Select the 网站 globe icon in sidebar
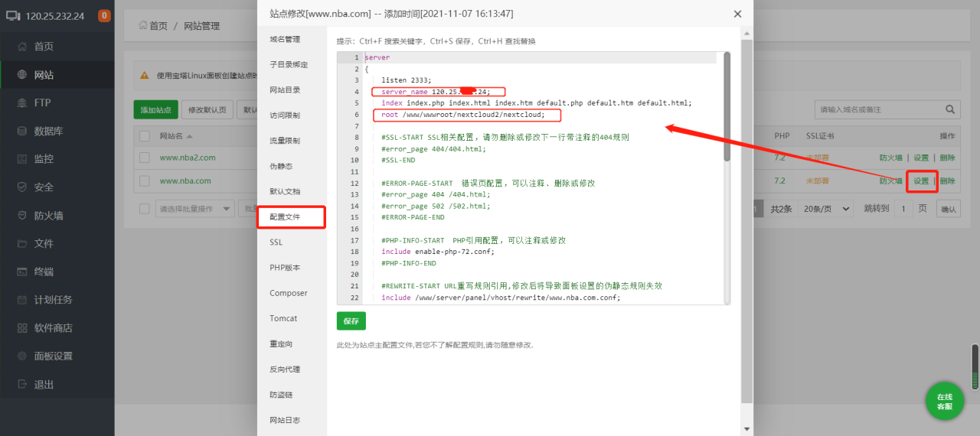This screenshot has height=436, width=980. [23, 75]
